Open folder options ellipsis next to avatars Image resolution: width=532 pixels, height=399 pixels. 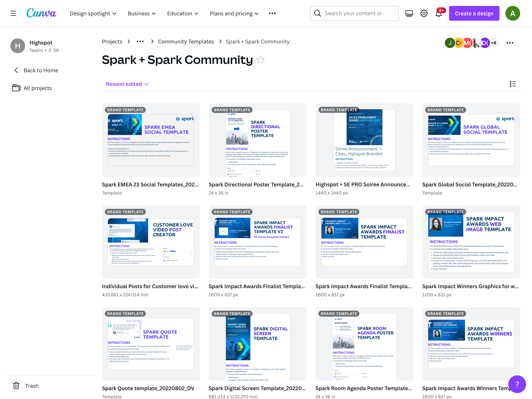click(x=510, y=43)
